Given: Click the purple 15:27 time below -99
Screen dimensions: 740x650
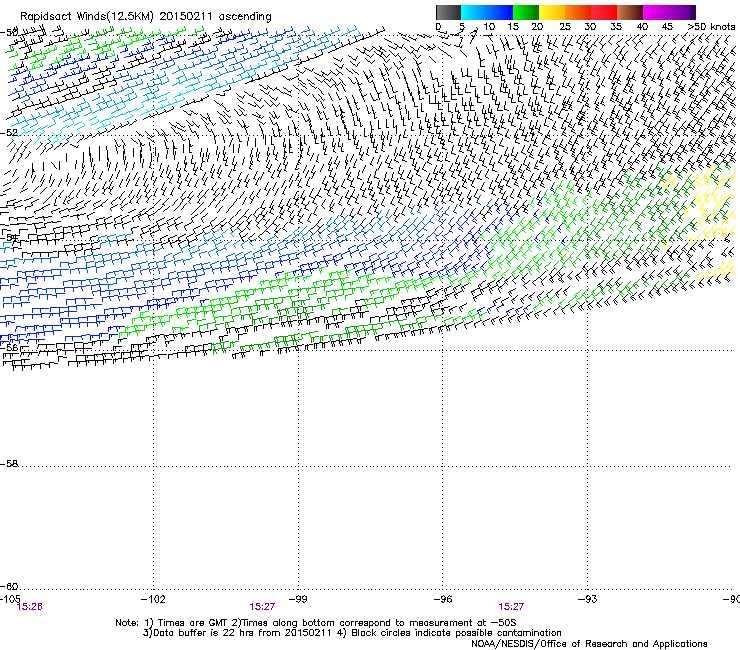Looking at the screenshot, I should 262,607.
